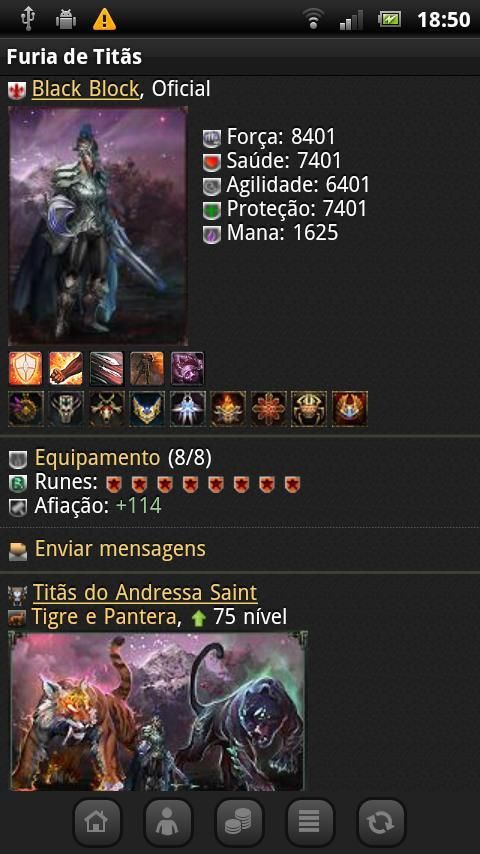Image resolution: width=480 pixels, height=854 pixels.
Task: Select the red claw slash skill icon
Action: (106, 368)
